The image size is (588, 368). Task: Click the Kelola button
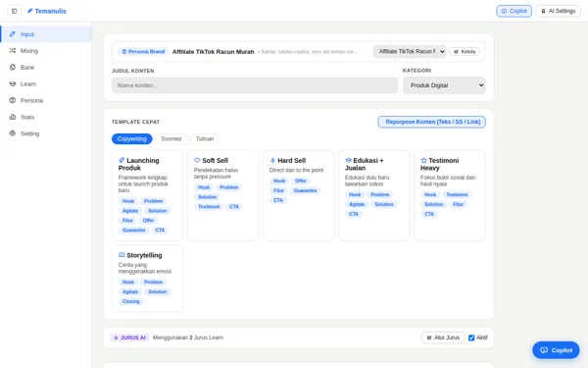point(465,51)
